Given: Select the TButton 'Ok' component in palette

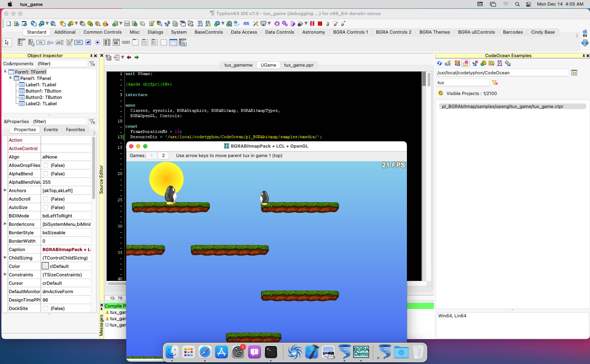Looking at the screenshot, I should 41,42.
